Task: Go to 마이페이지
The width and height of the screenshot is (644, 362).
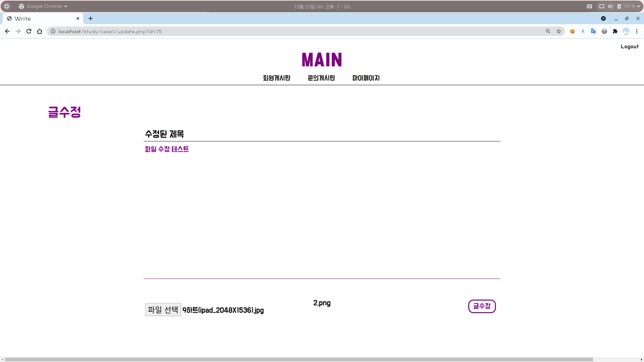Action: coord(366,78)
